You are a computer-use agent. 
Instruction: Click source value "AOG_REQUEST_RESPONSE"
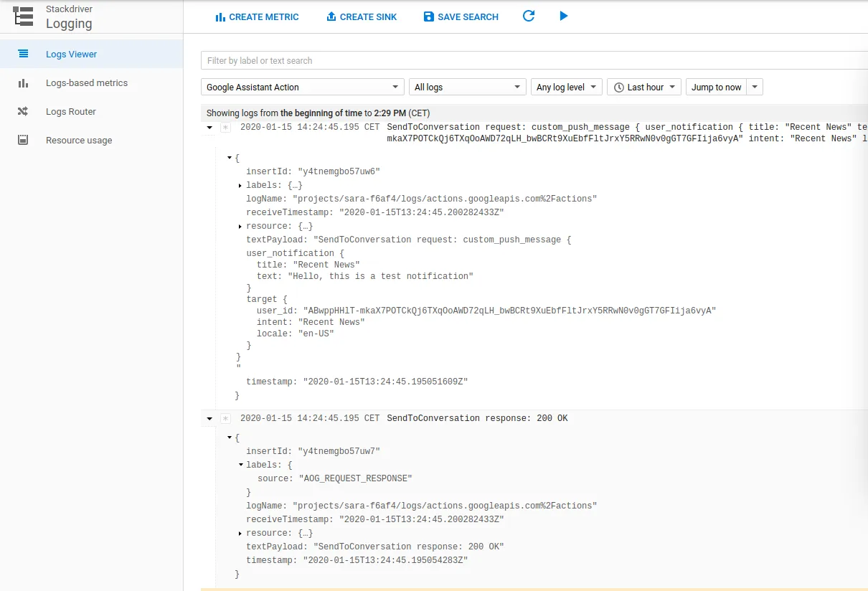355,478
